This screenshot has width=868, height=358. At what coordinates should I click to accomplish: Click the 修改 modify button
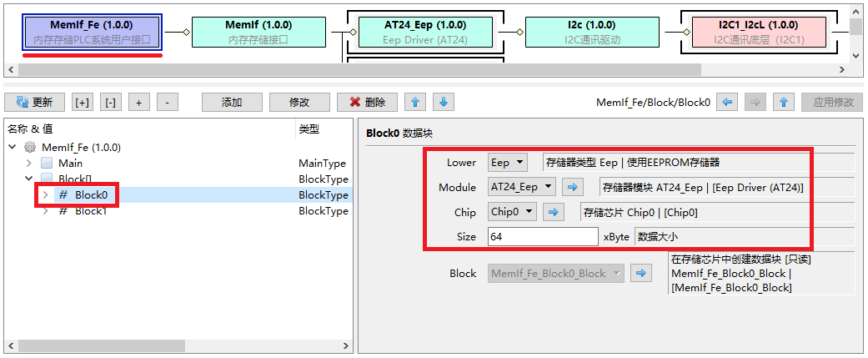299,102
